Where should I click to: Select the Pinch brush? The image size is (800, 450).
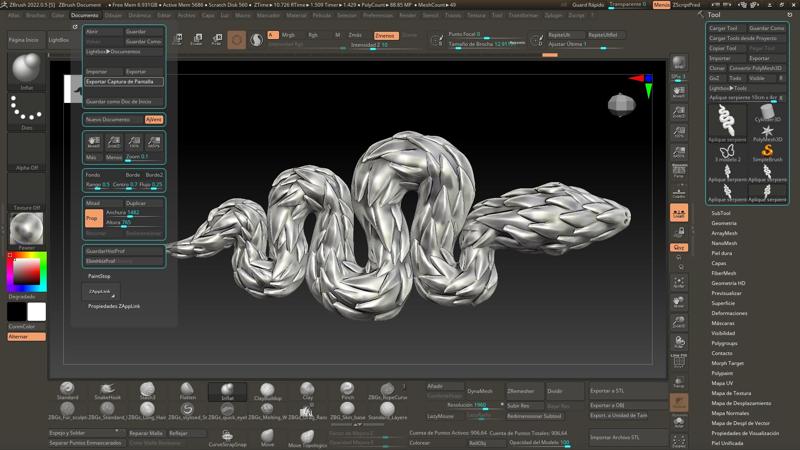(x=347, y=391)
